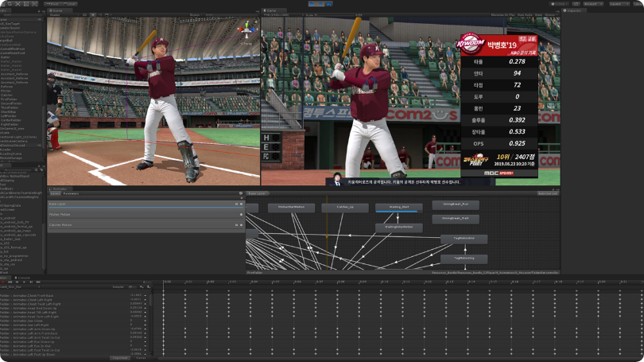Enable Animation record button
The image size is (644, 362).
click(x=3, y=282)
